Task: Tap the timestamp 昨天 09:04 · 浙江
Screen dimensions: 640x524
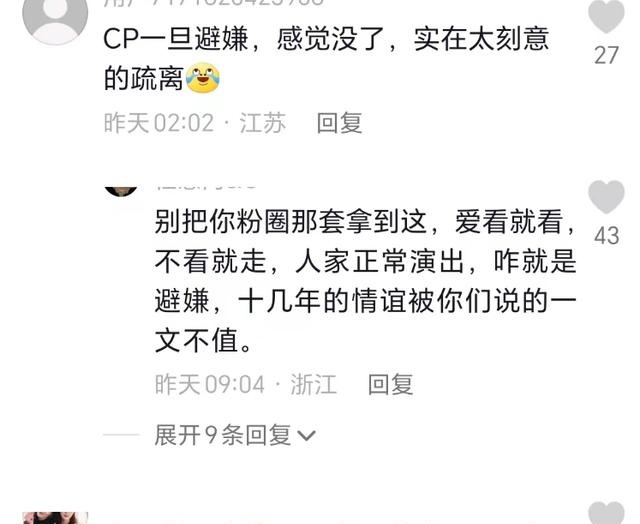Action: (x=246, y=384)
